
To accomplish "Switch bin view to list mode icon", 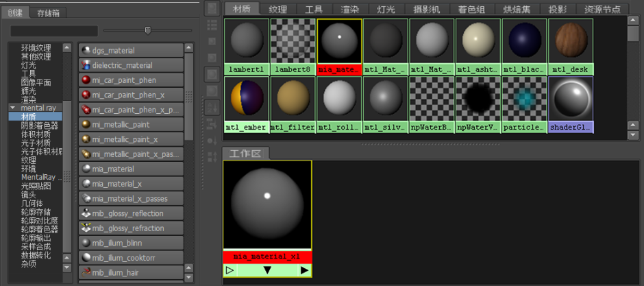I will click(x=212, y=25).
